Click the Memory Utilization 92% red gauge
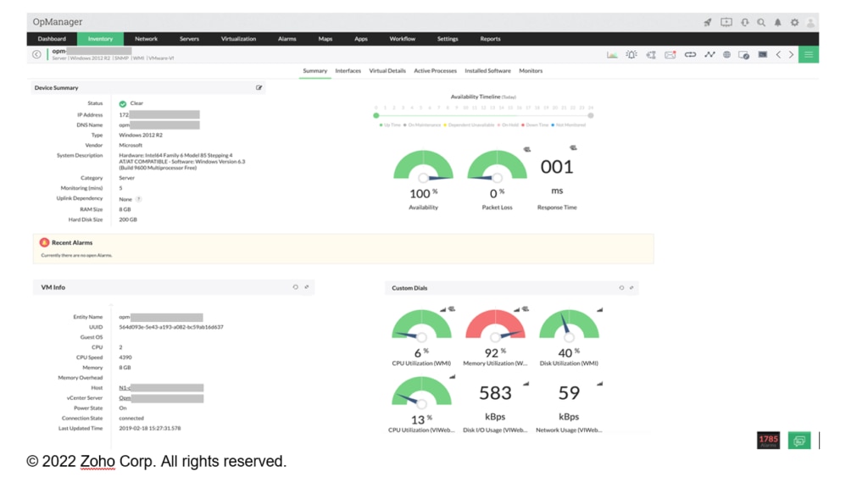 [x=495, y=325]
